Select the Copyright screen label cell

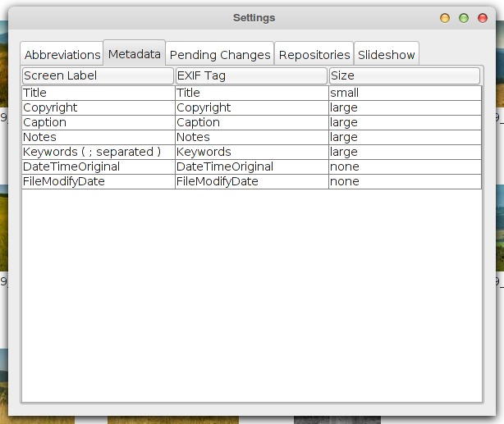pos(99,108)
